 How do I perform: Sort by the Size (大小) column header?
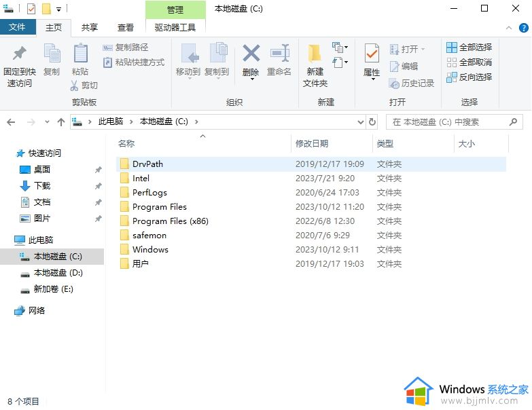click(482, 144)
